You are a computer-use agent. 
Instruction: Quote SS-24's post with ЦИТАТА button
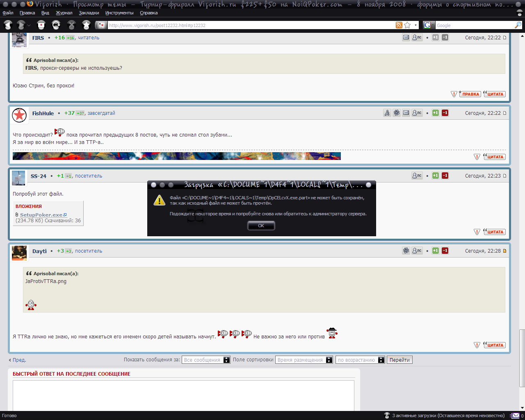494,232
